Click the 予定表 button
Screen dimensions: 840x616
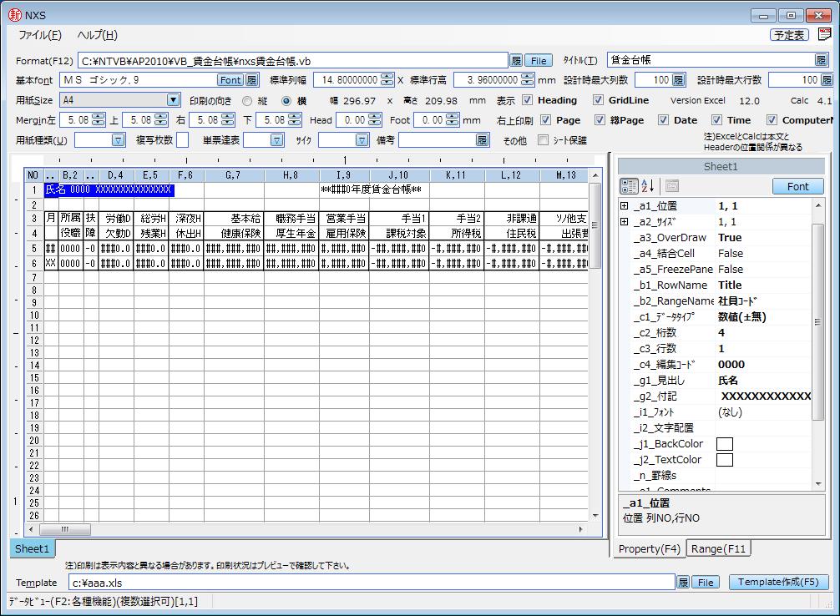pyautogui.click(x=789, y=35)
